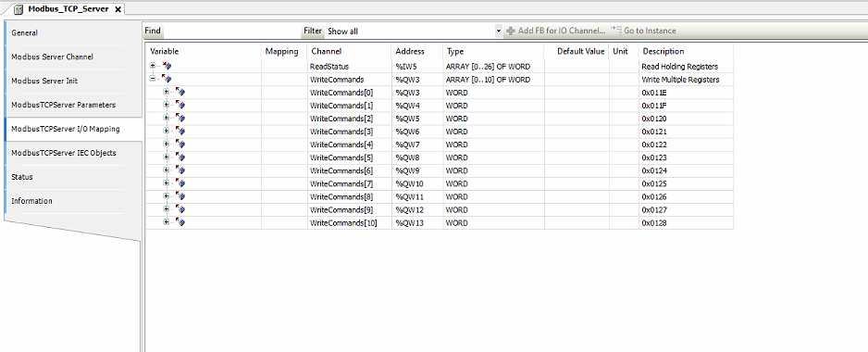Click the 0x0124 description cell
The image size is (868, 352).
[686, 170]
